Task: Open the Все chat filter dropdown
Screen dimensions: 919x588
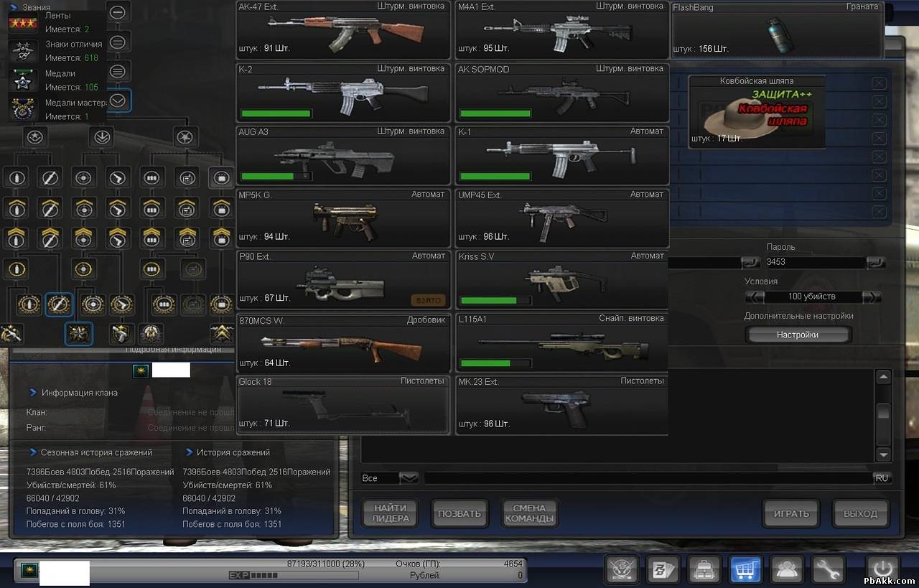Action: pos(408,478)
